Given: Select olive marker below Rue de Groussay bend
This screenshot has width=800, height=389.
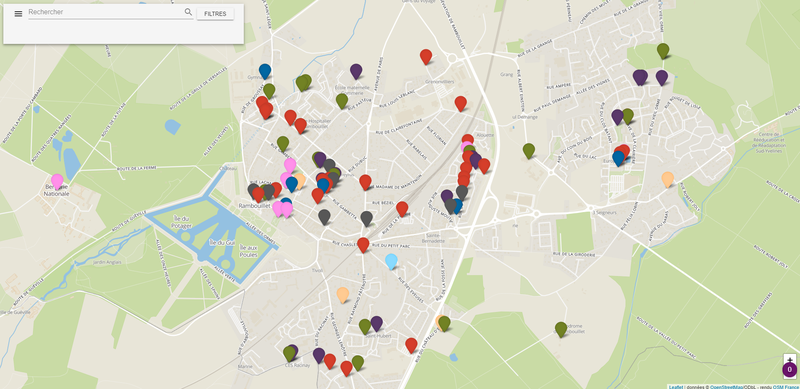Looking at the screenshot, I should tap(269, 91).
